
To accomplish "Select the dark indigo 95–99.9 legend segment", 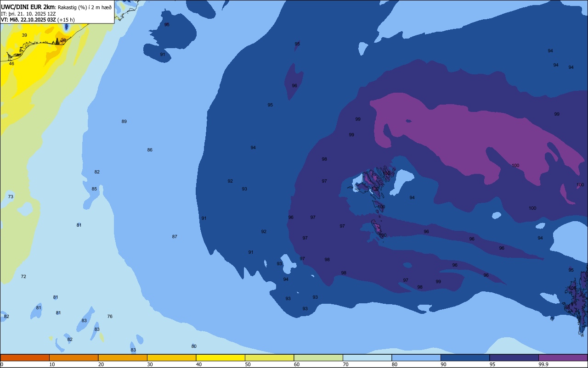I will pos(514,357).
